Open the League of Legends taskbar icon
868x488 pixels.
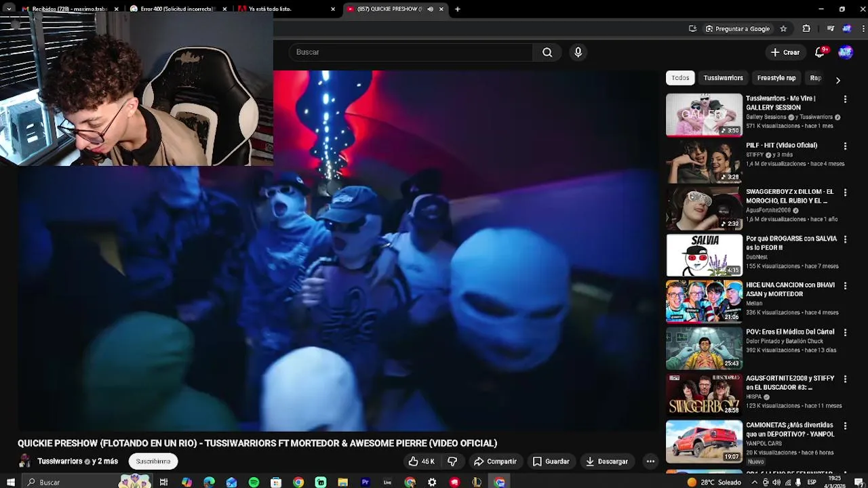click(x=477, y=482)
